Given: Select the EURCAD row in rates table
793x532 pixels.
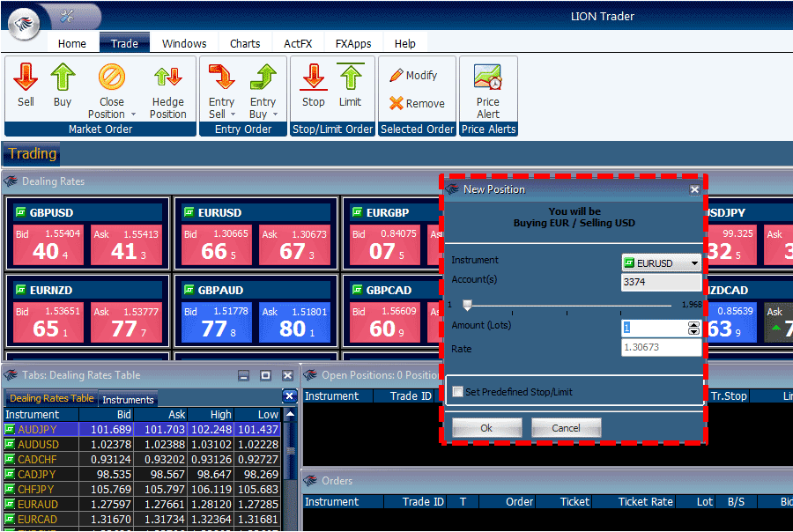Looking at the screenshot, I should point(142,520).
